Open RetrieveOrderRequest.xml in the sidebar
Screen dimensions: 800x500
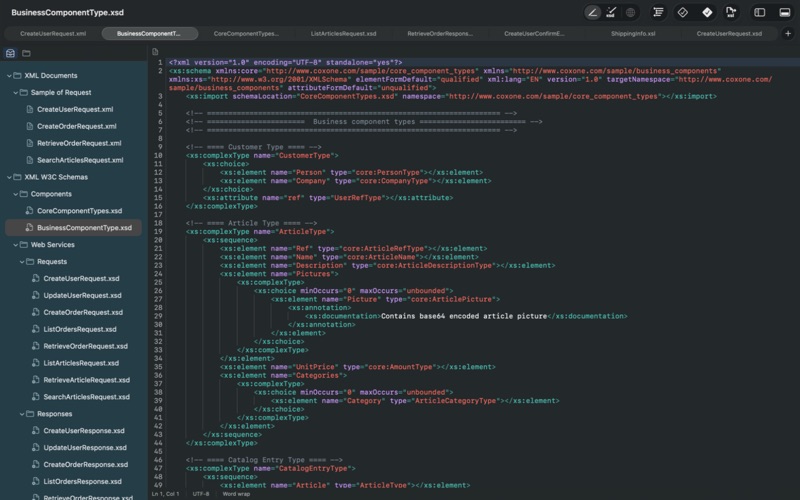79,143
